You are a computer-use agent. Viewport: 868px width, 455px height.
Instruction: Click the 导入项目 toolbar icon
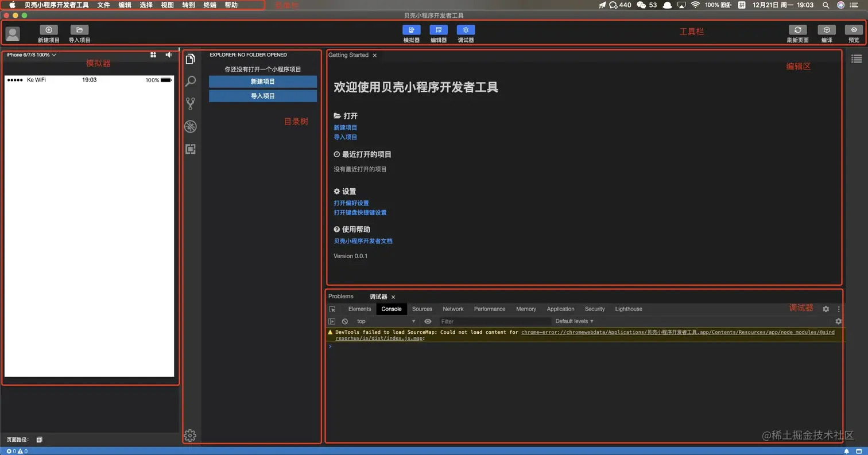79,30
